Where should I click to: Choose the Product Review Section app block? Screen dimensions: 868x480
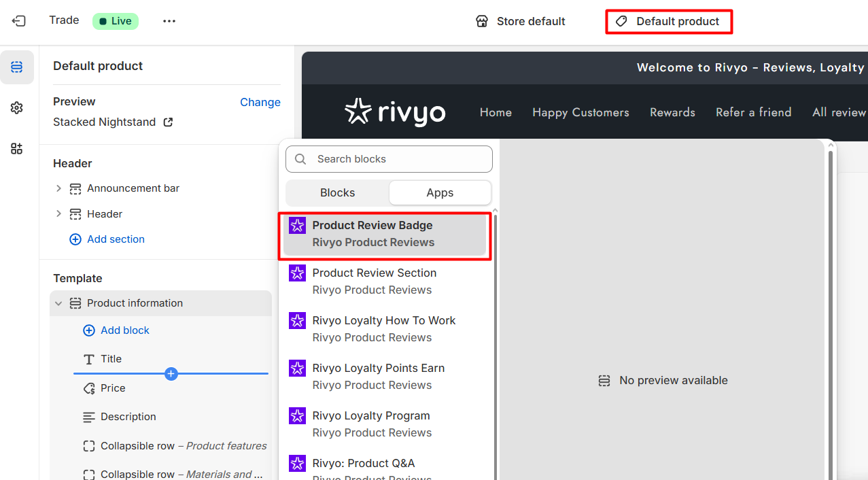point(385,281)
